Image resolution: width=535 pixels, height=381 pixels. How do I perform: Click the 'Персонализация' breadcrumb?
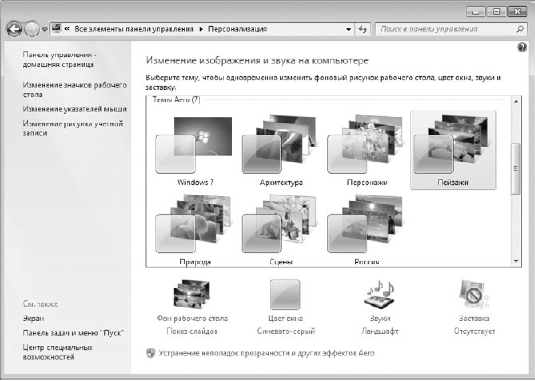(237, 29)
